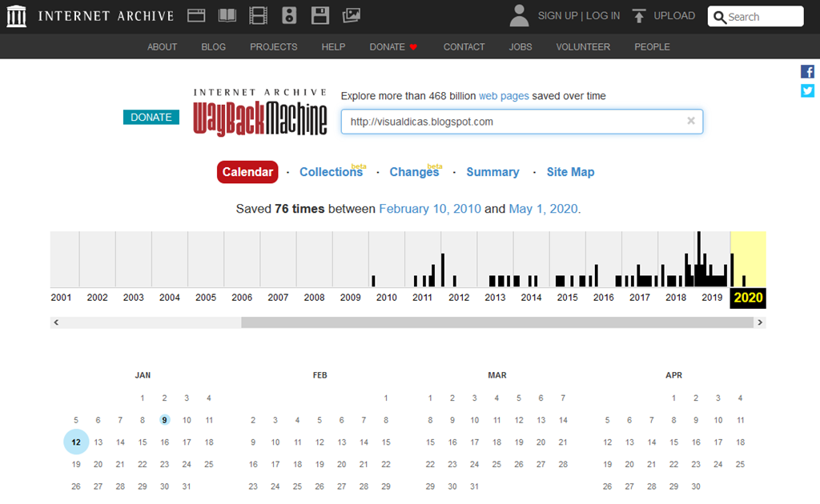Open the BLOG menu item
820x504 pixels.
click(x=213, y=47)
